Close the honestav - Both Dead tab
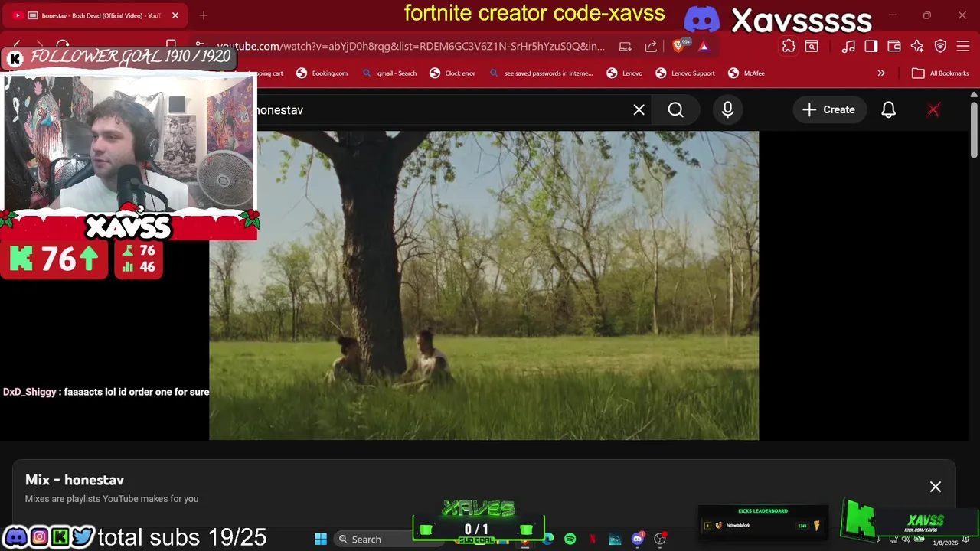The width and height of the screenshot is (980, 551). point(175,15)
